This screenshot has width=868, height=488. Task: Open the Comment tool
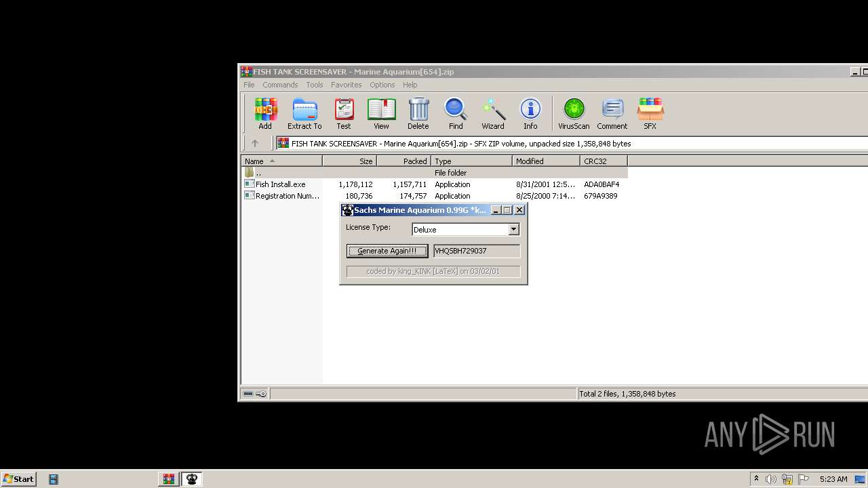612,113
